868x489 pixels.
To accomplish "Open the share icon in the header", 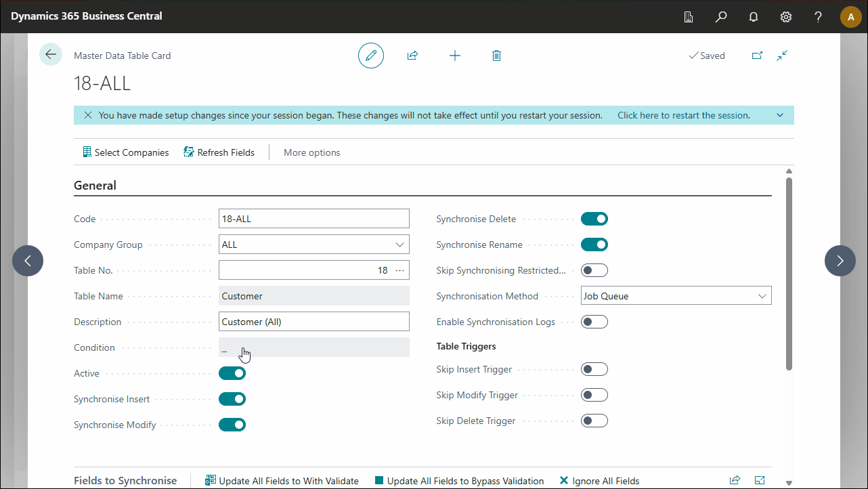I will 412,56.
